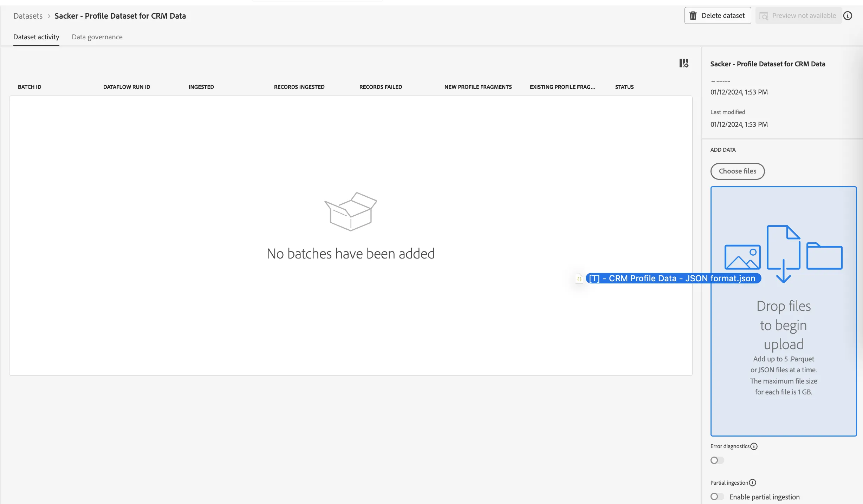Click the trash icon in Delete dataset

click(x=693, y=15)
